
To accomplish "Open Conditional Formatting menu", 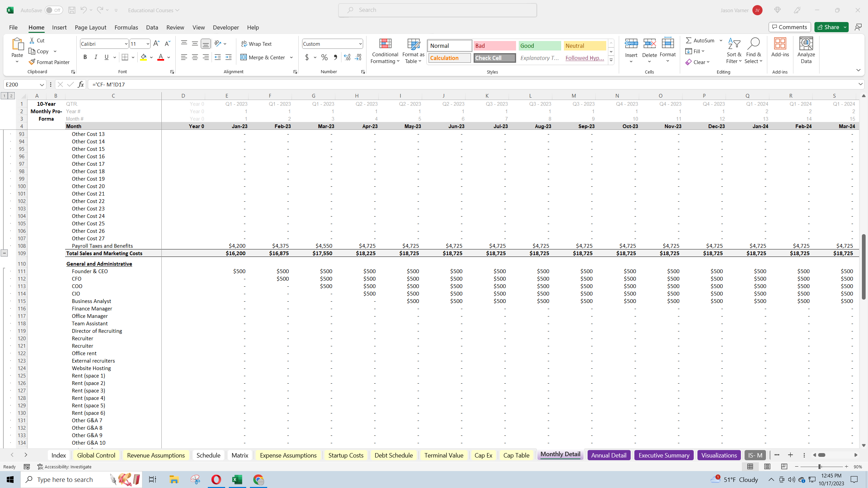I will 385,51.
